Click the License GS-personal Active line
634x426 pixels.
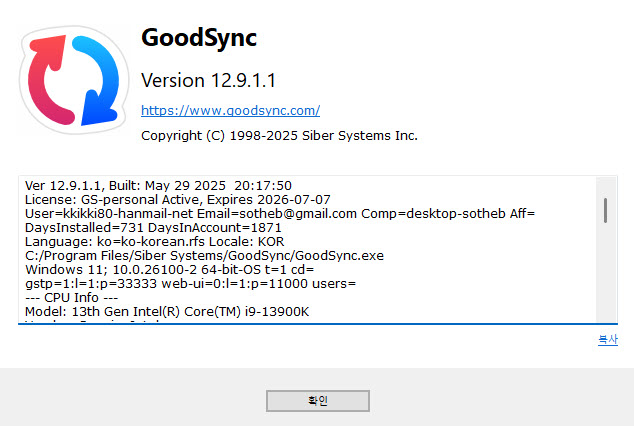click(x=178, y=200)
